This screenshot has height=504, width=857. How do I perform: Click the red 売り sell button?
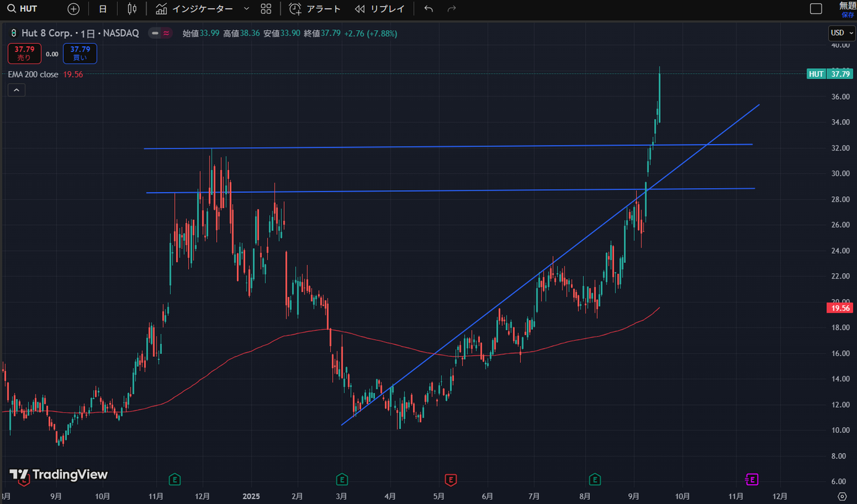pos(25,54)
